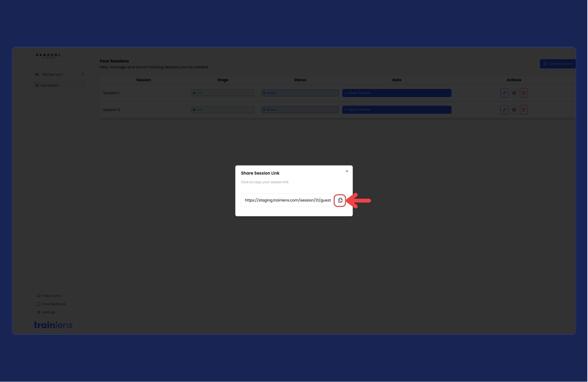Open Settings from the sidebar

tap(46, 312)
